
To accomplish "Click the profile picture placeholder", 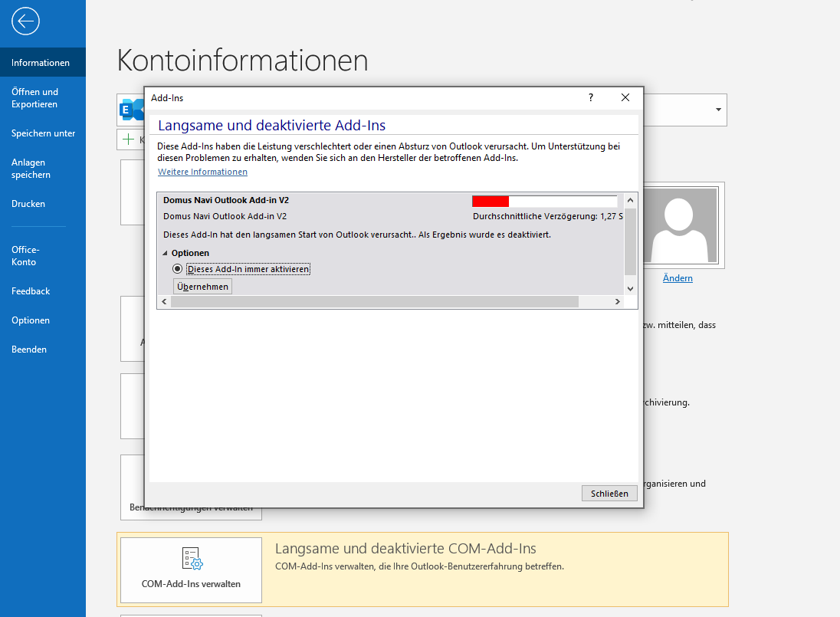I will click(x=680, y=225).
